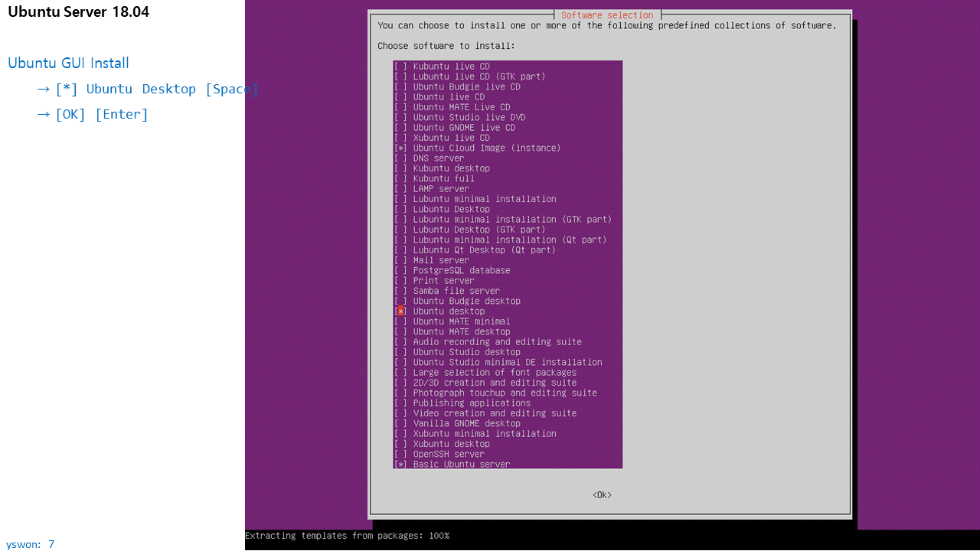The height and width of the screenshot is (551, 980).
Task: Uncheck Ubuntu Cloud Image (instance)
Action: pyautogui.click(x=400, y=148)
